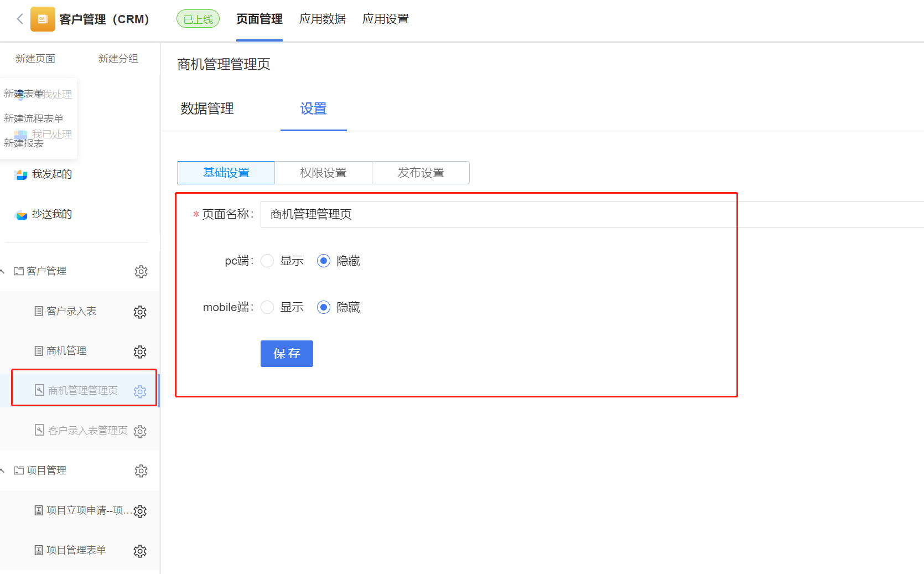Click the 页面名称 input field

[x=592, y=214]
